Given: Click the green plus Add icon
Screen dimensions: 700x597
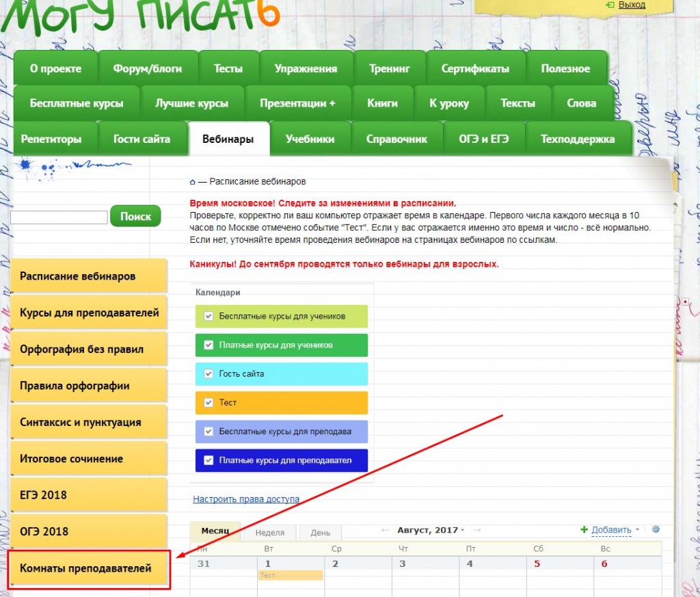Looking at the screenshot, I should (584, 530).
